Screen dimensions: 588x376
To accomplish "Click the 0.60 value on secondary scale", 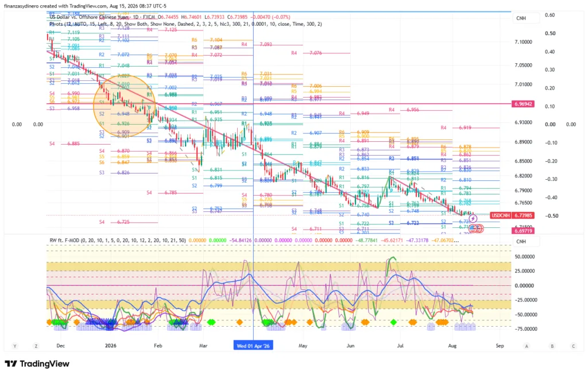I will coord(550,15).
